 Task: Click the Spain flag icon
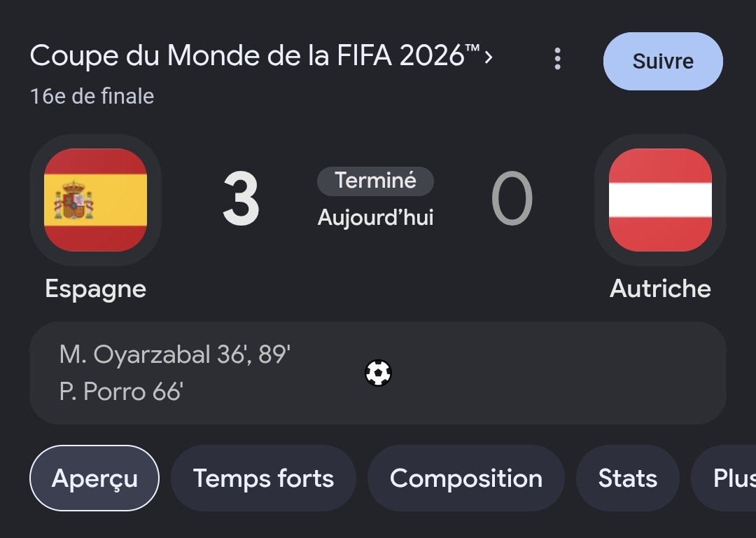pyautogui.click(x=95, y=200)
